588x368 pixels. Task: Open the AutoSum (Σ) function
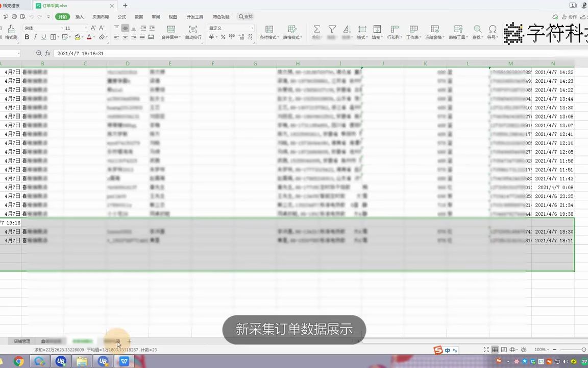(x=316, y=29)
